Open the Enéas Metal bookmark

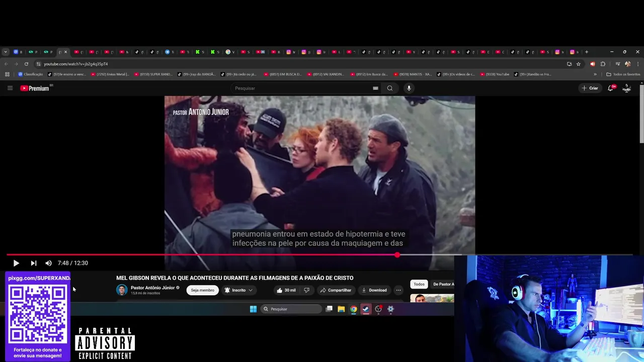coord(110,74)
